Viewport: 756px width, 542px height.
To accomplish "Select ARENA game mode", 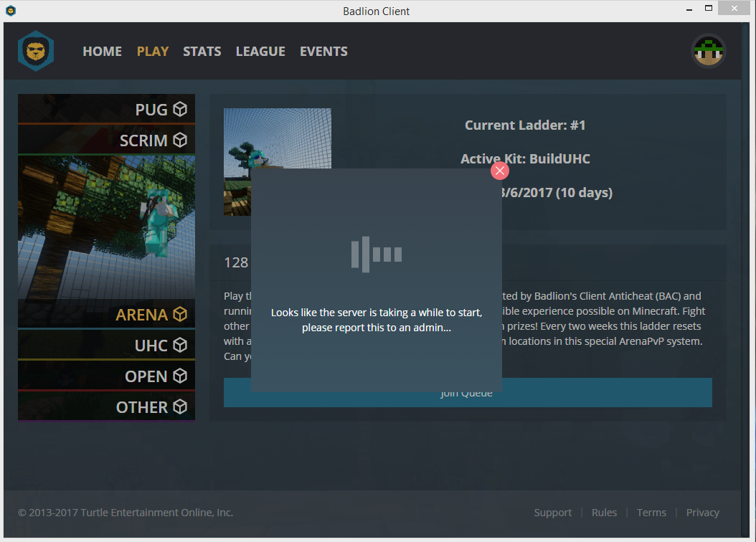I will click(107, 313).
